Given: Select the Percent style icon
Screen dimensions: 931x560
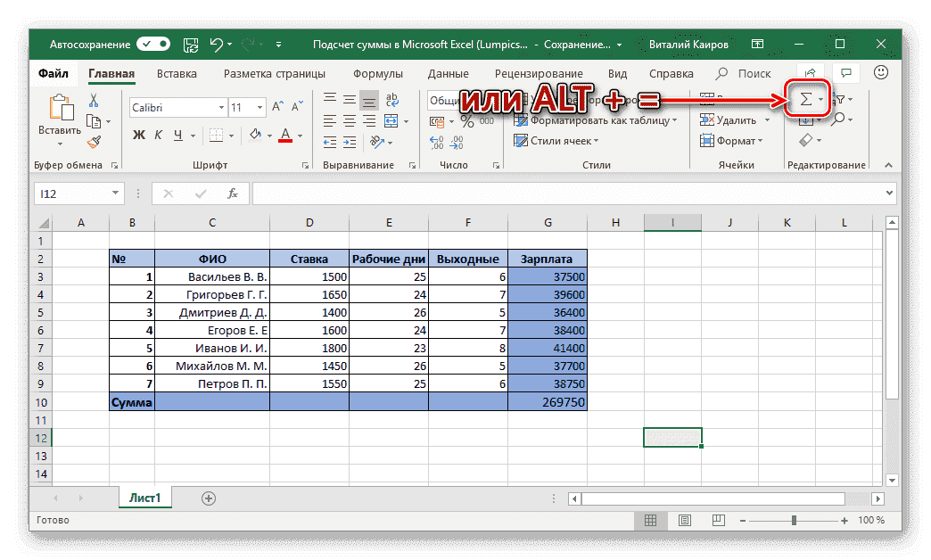Looking at the screenshot, I should point(468,120).
